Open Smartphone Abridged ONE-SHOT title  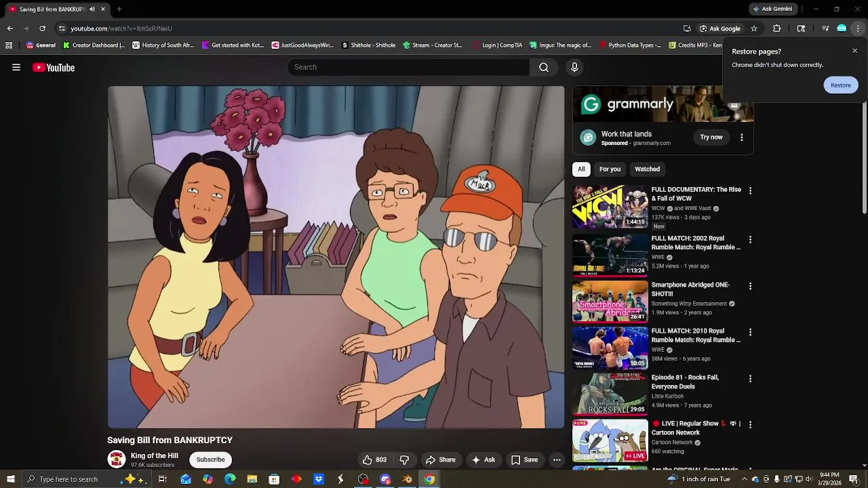[690, 289]
